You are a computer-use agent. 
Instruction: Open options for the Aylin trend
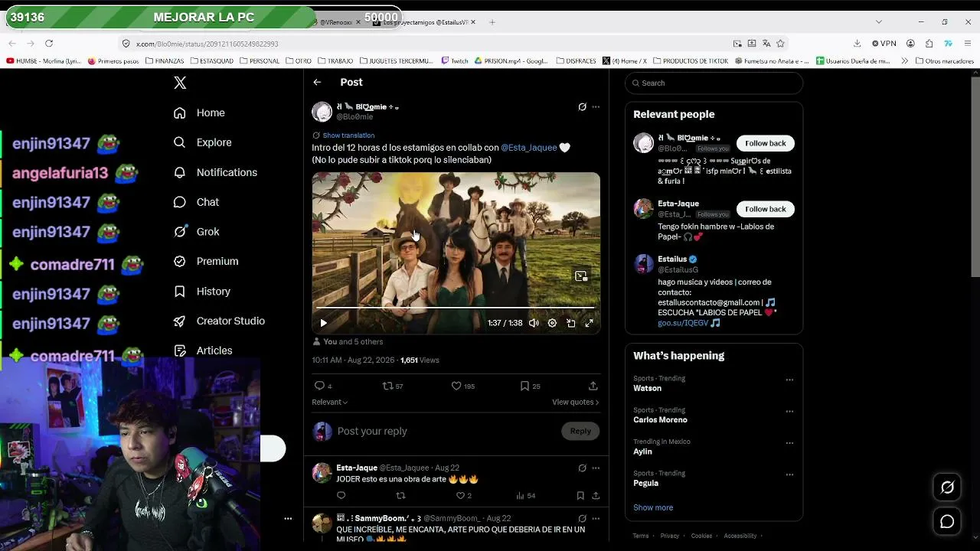pyautogui.click(x=789, y=443)
